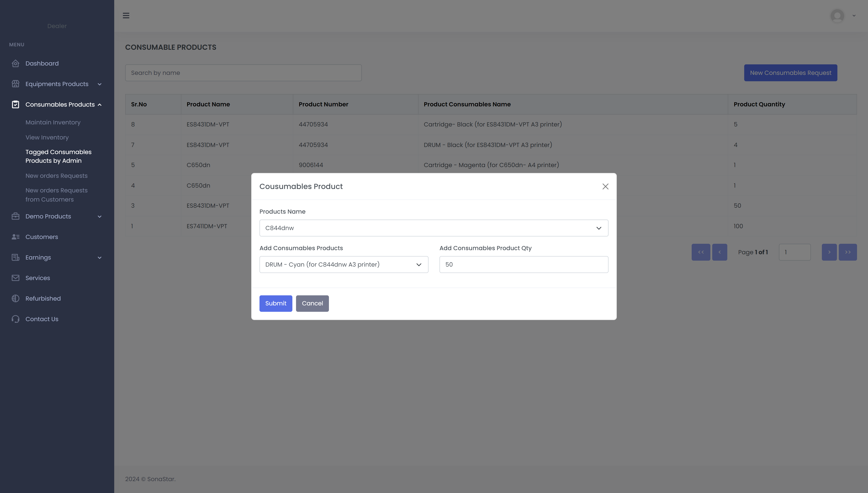This screenshot has height=493, width=868.
Task: Open the Add Consumables Products dropdown
Action: [x=344, y=265]
